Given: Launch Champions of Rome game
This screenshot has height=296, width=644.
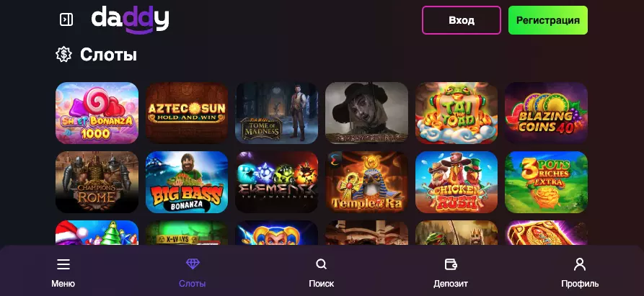Looking at the screenshot, I should pos(97,182).
